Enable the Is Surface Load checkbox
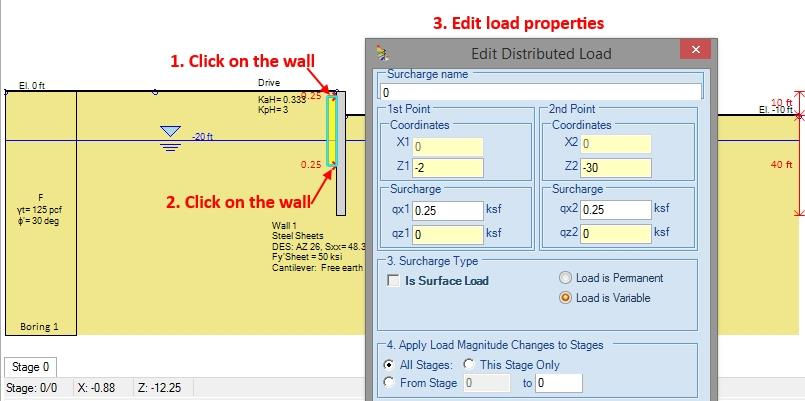Image resolution: width=805 pixels, height=401 pixels. pos(394,280)
